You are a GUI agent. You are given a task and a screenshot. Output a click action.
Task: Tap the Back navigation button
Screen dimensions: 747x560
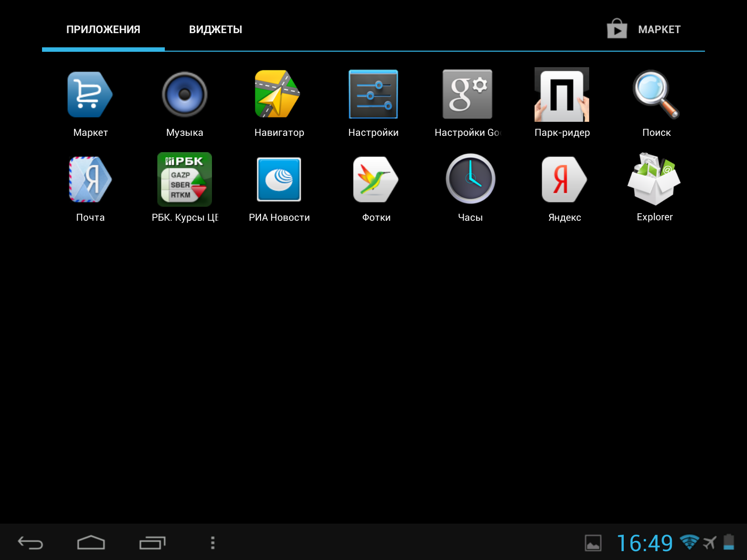coord(30,543)
